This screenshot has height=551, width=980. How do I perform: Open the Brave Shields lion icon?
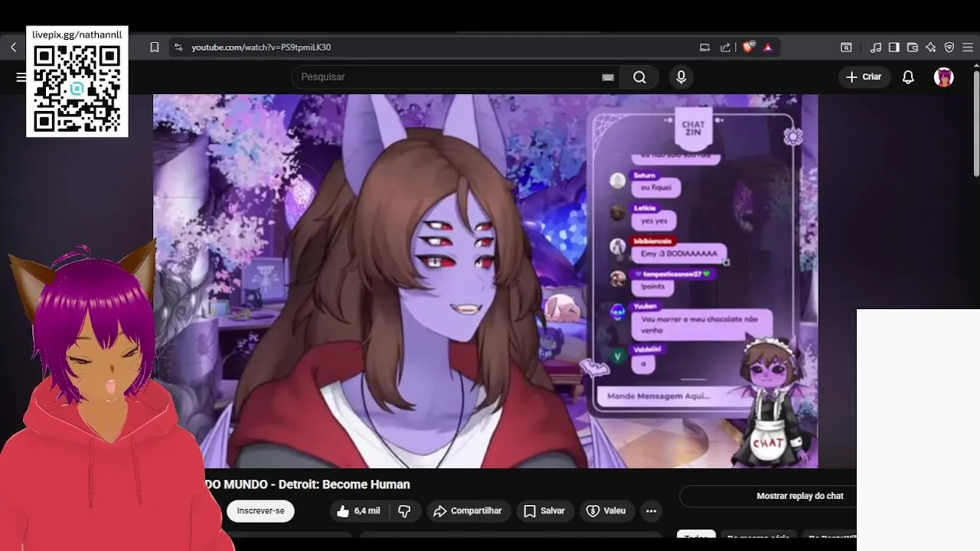(x=748, y=47)
